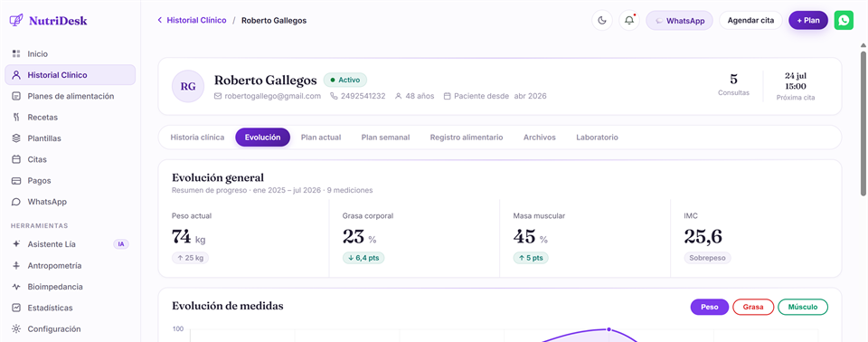This screenshot has height=342, width=868.
Task: Click the Configuración gear icon
Action: (16, 328)
